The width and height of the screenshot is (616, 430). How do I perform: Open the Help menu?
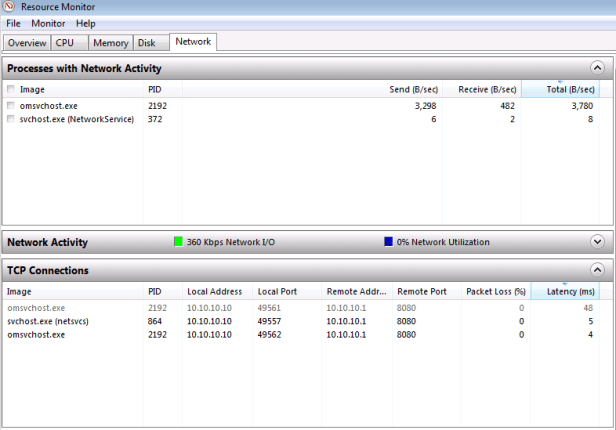tap(86, 23)
